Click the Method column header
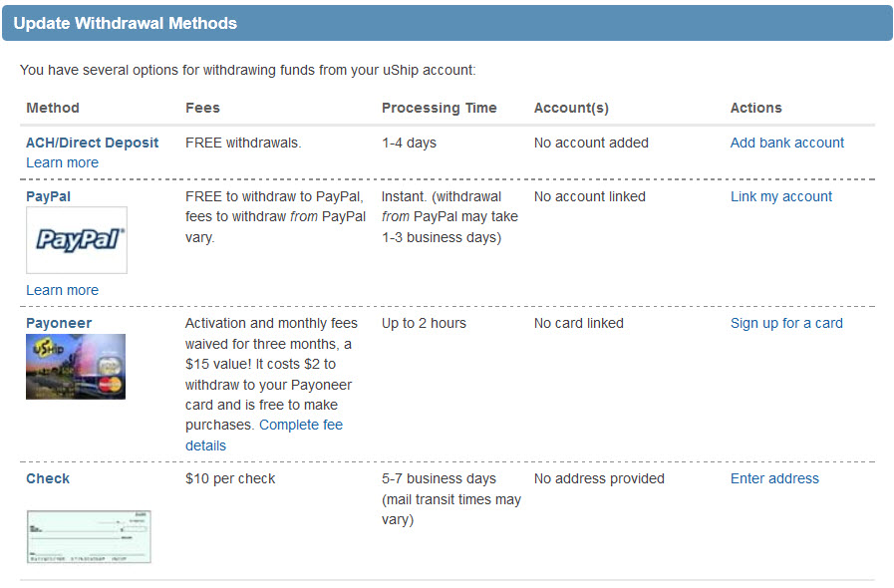 click(x=53, y=108)
